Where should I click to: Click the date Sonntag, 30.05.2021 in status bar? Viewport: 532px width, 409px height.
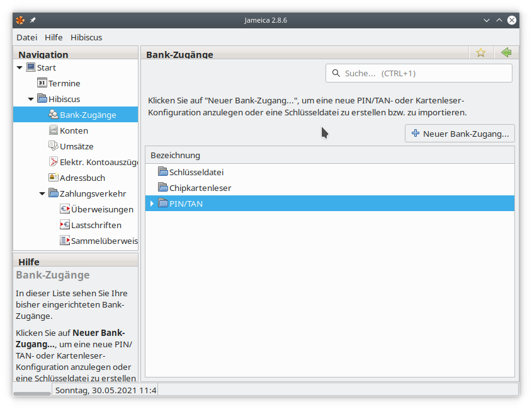point(106,390)
